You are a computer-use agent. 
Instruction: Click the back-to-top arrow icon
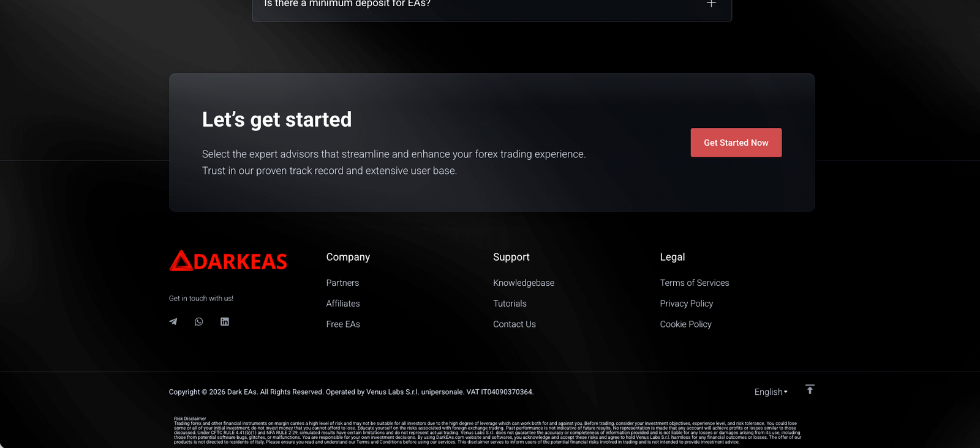click(810, 390)
